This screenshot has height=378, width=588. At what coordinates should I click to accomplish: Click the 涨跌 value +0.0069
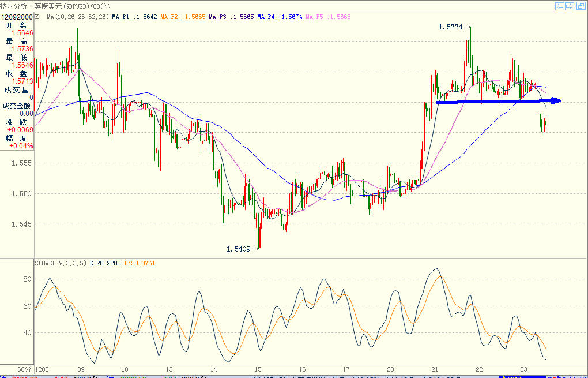click(x=20, y=130)
